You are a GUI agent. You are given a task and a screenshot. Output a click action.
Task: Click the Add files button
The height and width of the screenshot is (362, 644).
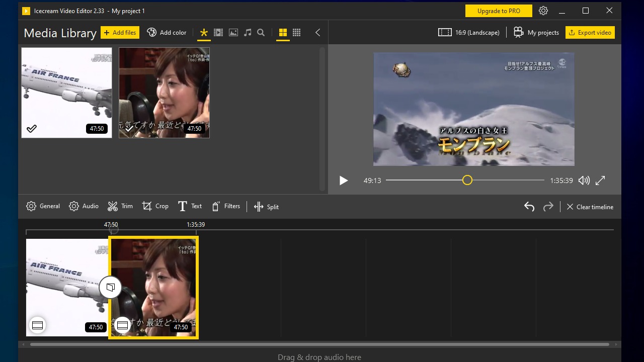[120, 33]
